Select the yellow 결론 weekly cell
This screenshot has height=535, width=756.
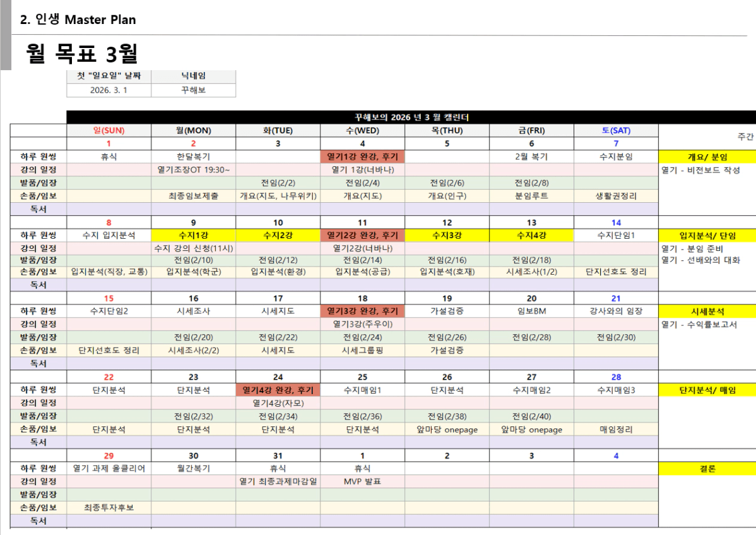(x=707, y=469)
